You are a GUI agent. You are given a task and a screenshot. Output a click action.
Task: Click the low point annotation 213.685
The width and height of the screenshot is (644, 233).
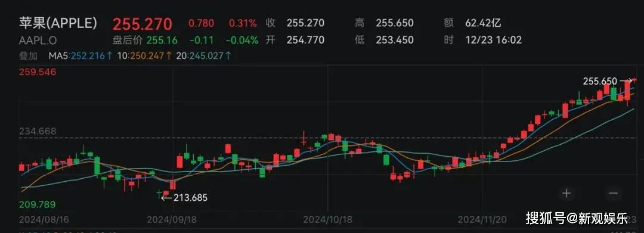pos(191,198)
